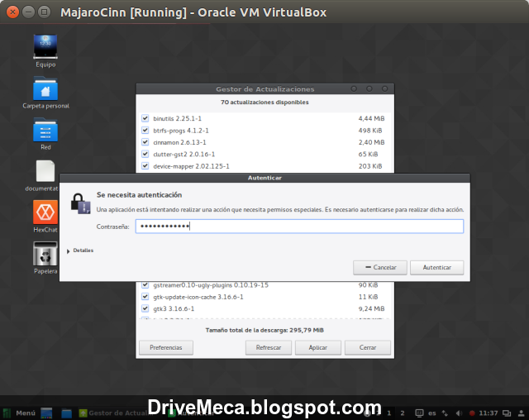
Task: Uncheck the btrfs-progs 4.1.2-1 update
Action: (145, 130)
